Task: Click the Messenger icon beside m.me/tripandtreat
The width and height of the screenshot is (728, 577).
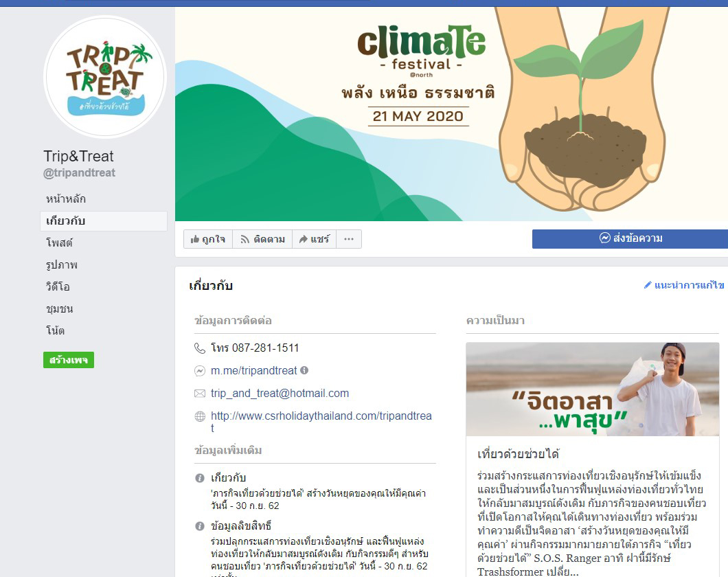Action: [x=200, y=371]
